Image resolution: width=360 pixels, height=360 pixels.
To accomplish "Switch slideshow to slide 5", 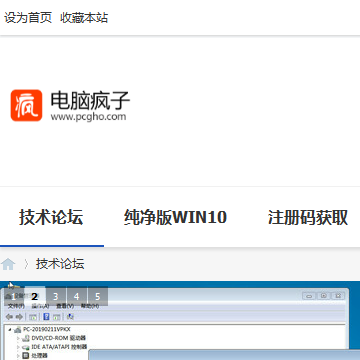I will pos(98,296).
